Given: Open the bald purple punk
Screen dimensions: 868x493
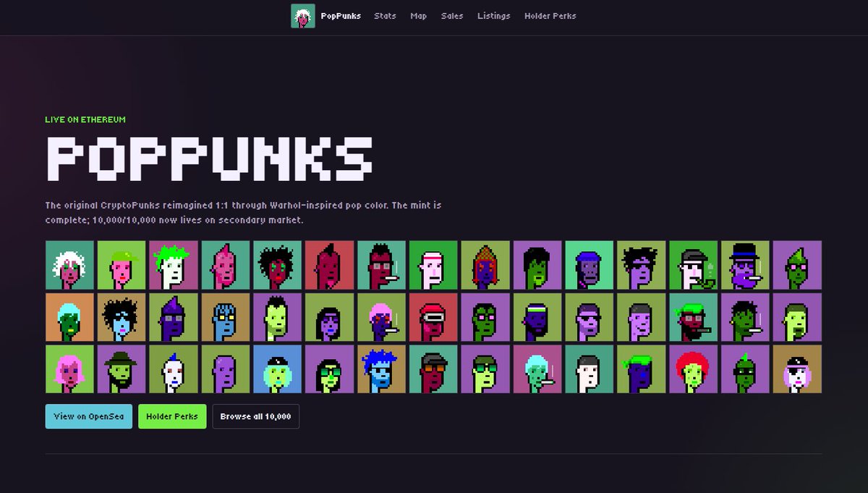Looking at the screenshot, I should 226,369.
